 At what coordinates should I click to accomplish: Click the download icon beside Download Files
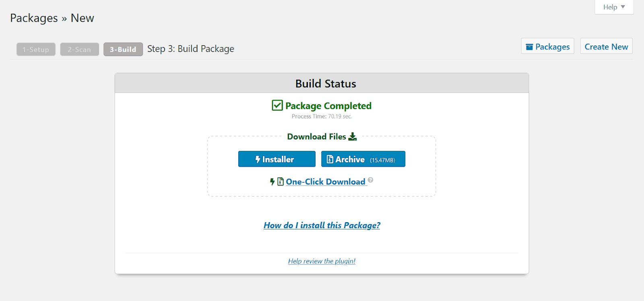pyautogui.click(x=352, y=136)
